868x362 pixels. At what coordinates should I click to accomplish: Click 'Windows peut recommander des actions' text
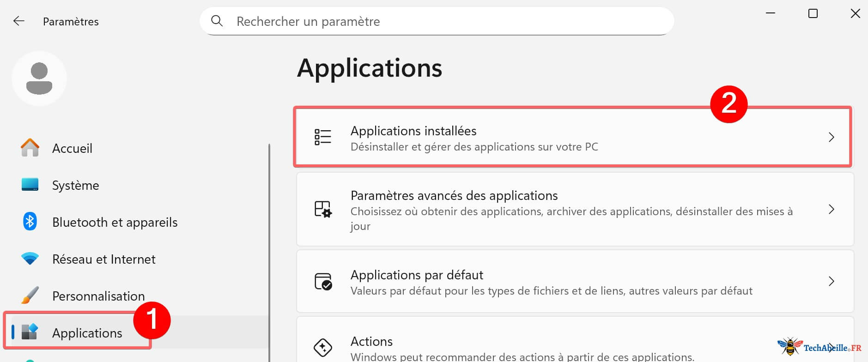click(522, 357)
